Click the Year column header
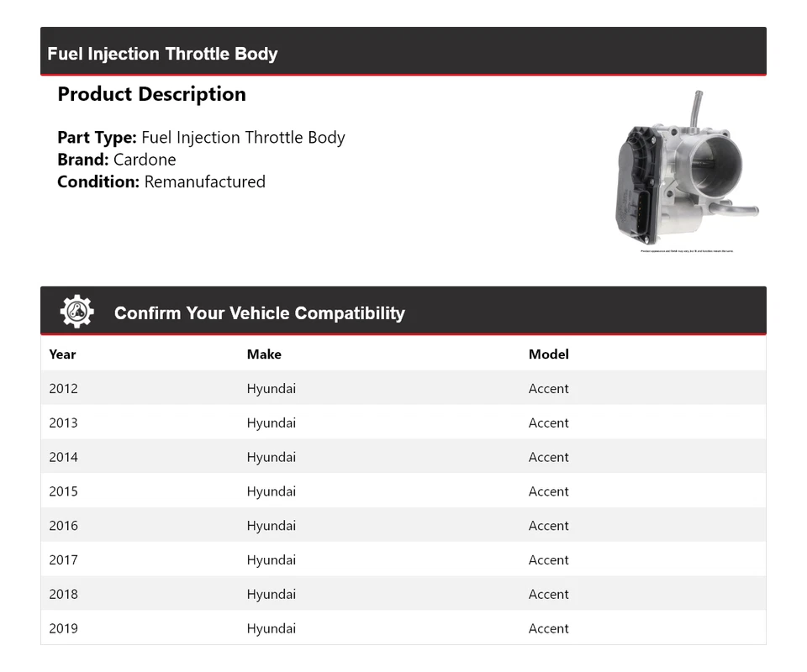This screenshot has width=807, height=672. point(62,354)
